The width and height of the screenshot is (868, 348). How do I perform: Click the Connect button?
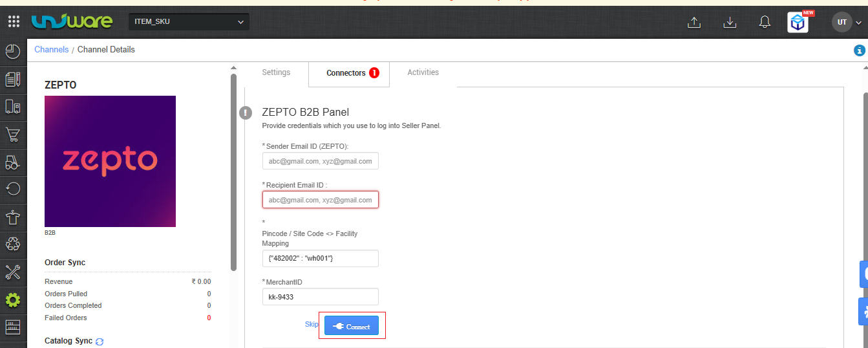click(x=352, y=326)
